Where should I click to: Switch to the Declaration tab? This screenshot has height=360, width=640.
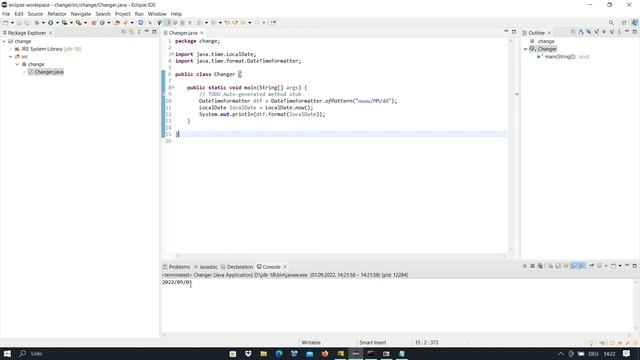(237, 267)
